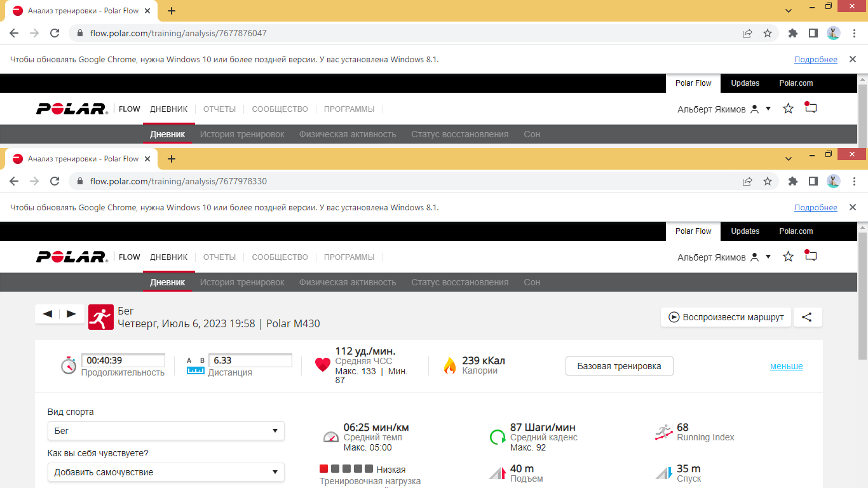Click the flame calories icon
The image size is (868, 488).
point(450,365)
